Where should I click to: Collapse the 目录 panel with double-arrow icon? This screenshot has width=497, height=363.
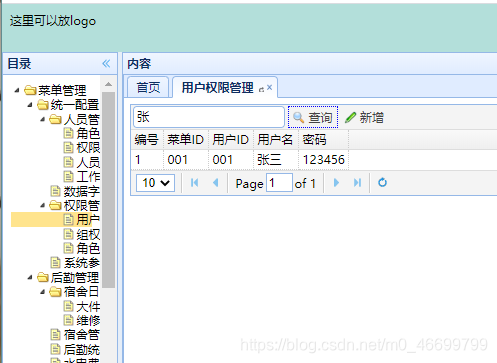click(x=106, y=63)
